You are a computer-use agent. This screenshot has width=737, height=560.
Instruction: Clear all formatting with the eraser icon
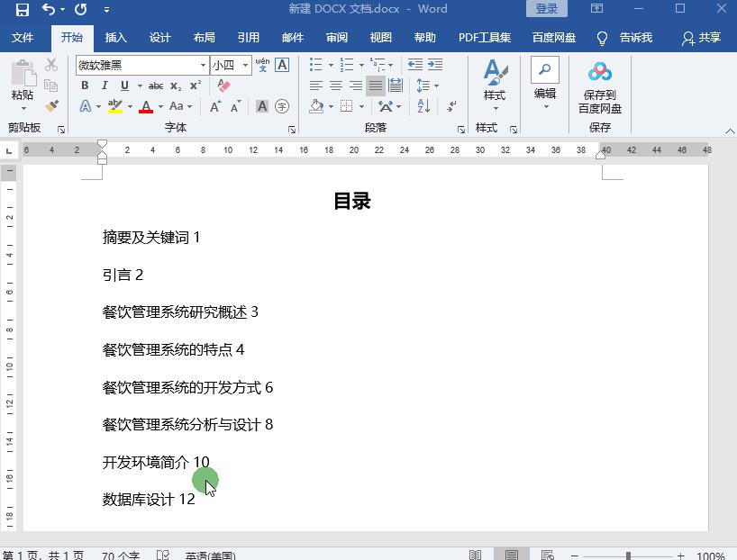click(x=223, y=85)
